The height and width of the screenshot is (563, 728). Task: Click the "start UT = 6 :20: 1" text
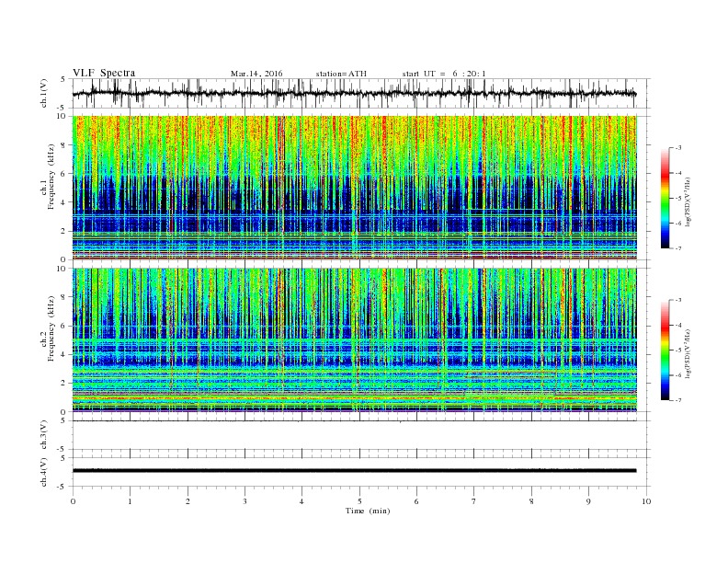(x=444, y=74)
